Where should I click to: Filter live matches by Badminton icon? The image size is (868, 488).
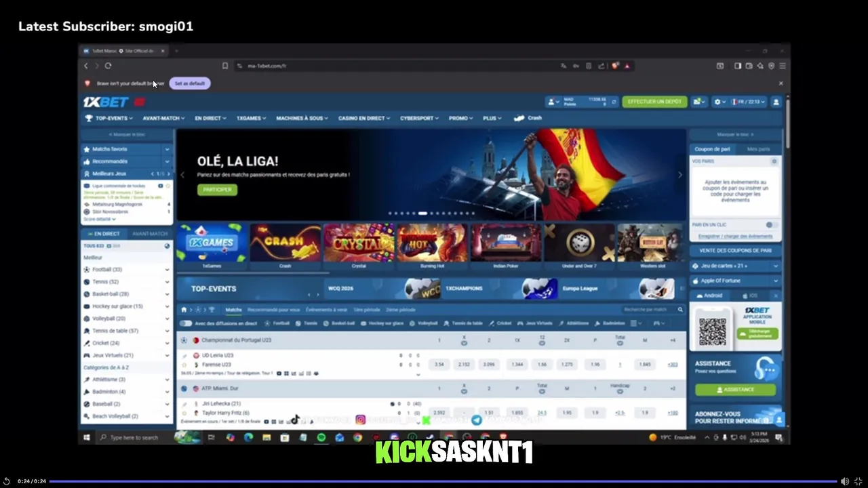coord(597,323)
